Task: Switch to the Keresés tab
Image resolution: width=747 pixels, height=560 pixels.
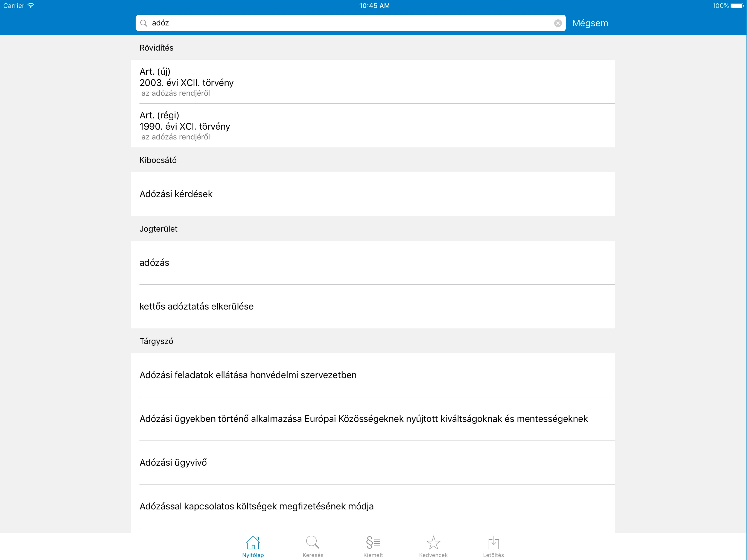Action: [x=313, y=547]
